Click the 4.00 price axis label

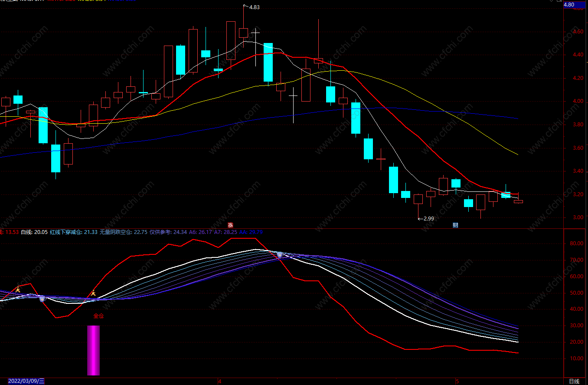[x=578, y=102]
